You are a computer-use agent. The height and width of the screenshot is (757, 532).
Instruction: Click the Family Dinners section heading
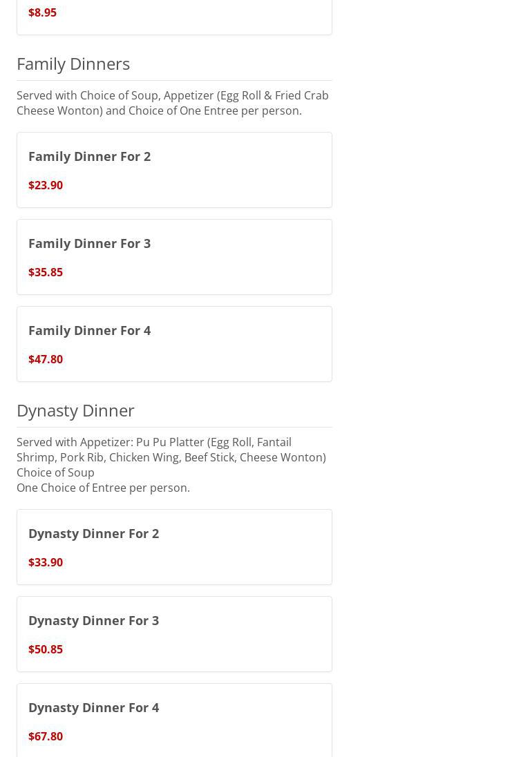(73, 64)
